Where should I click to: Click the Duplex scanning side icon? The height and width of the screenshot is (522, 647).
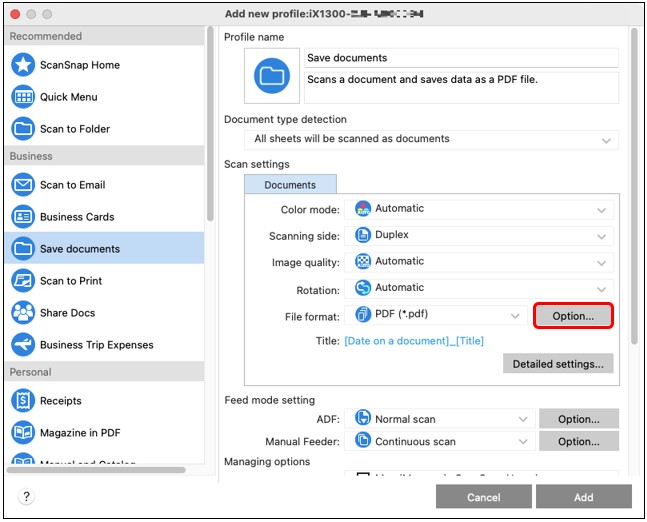point(363,235)
